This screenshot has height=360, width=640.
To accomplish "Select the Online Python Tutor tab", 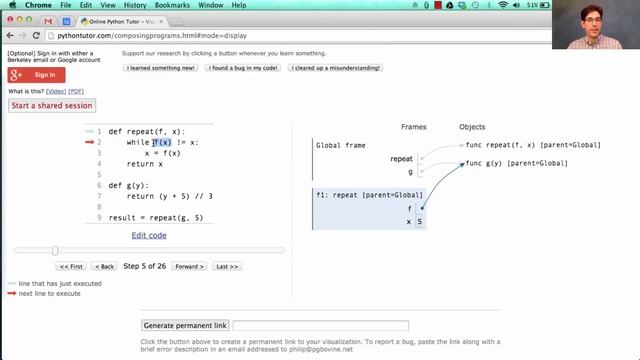I will point(121,21).
